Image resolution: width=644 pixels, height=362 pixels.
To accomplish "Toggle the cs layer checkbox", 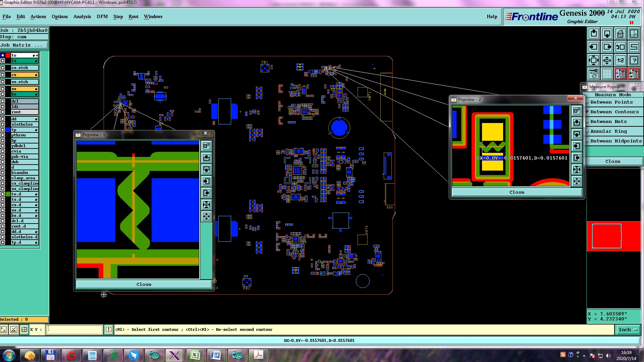I will point(3,75).
